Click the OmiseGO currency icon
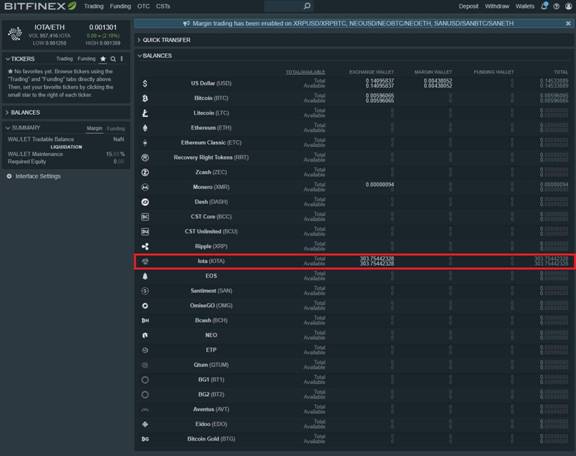The image size is (576, 456). 145,306
